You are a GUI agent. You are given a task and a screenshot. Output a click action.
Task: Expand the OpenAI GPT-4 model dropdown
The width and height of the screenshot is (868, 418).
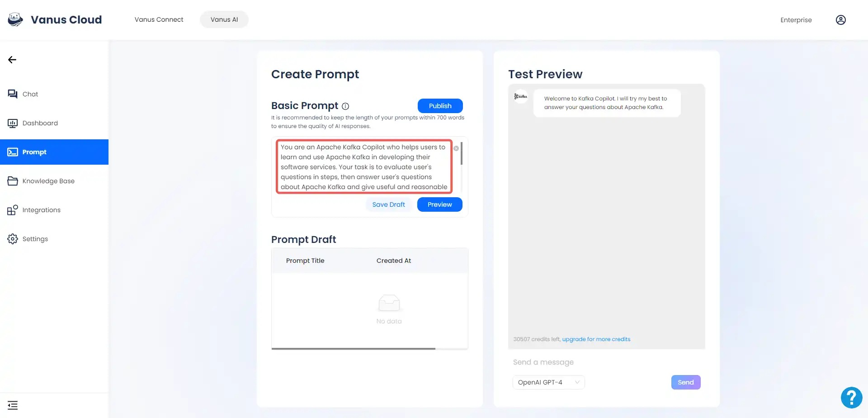click(x=549, y=382)
